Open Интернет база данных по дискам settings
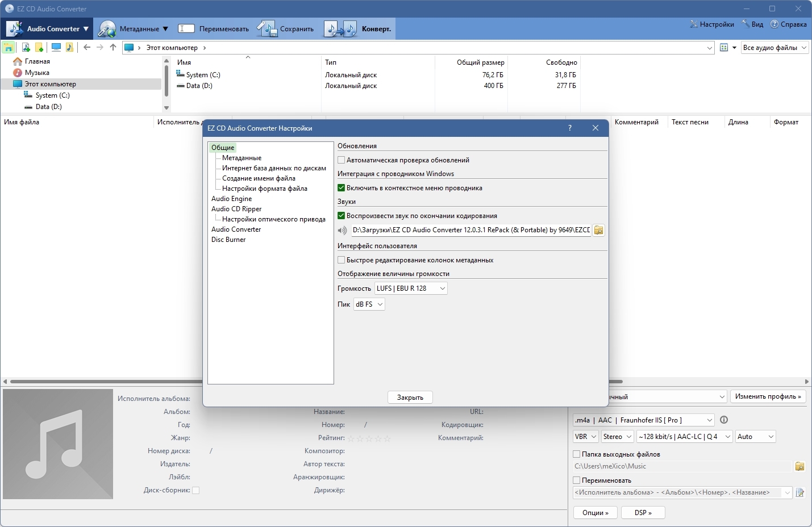 [274, 168]
